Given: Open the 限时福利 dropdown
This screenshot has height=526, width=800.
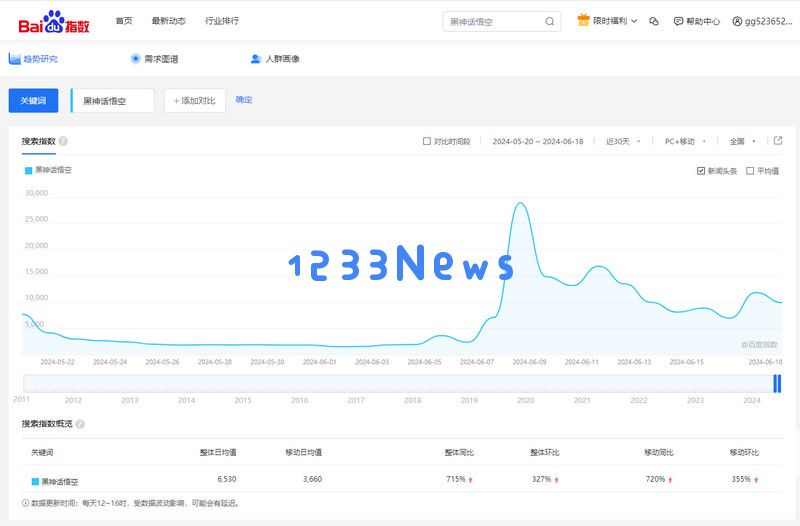Looking at the screenshot, I should click(607, 21).
